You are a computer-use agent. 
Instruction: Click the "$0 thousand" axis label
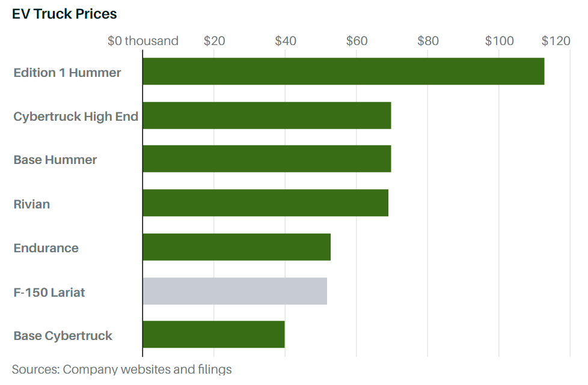click(x=143, y=41)
